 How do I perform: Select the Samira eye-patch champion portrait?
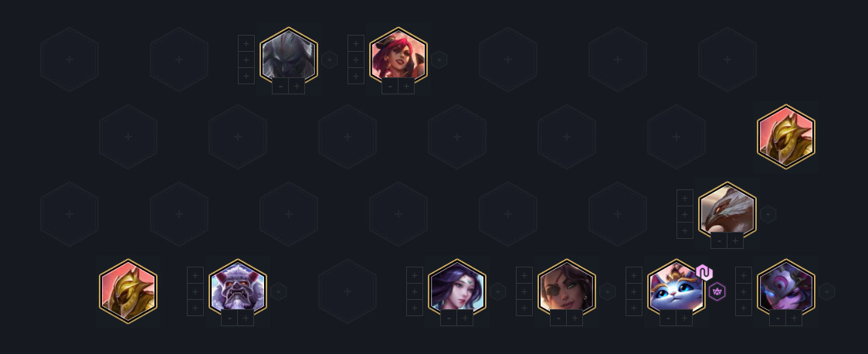[566, 288]
